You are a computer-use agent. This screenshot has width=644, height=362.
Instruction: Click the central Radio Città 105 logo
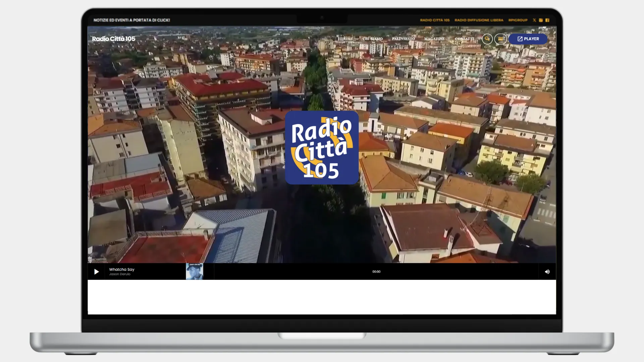322,147
